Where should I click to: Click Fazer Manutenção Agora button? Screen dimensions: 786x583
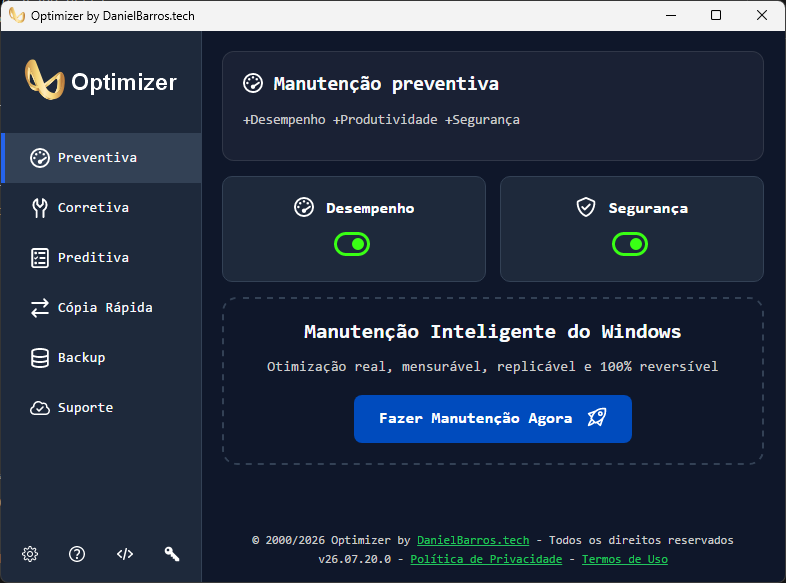pyautogui.click(x=493, y=419)
